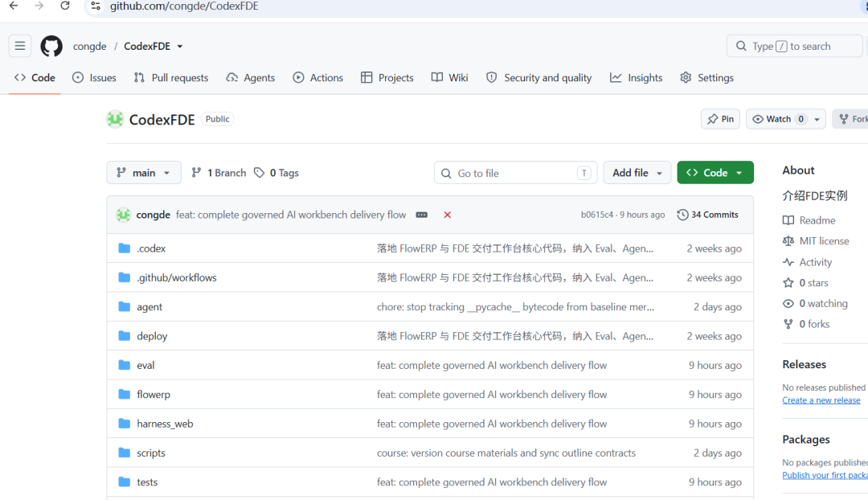Image resolution: width=868 pixels, height=500 pixels.
Task: Click the MIT license scale icon
Action: 788,241
